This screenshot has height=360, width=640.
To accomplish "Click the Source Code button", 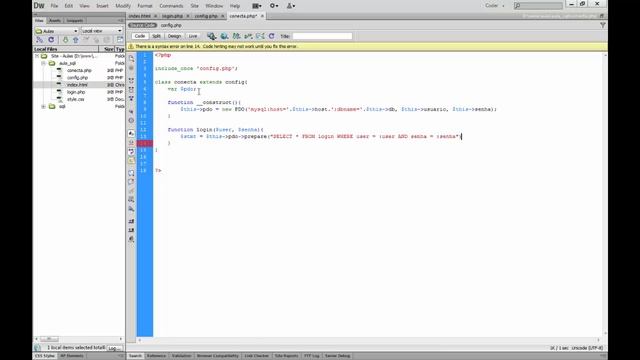I will (x=142, y=25).
